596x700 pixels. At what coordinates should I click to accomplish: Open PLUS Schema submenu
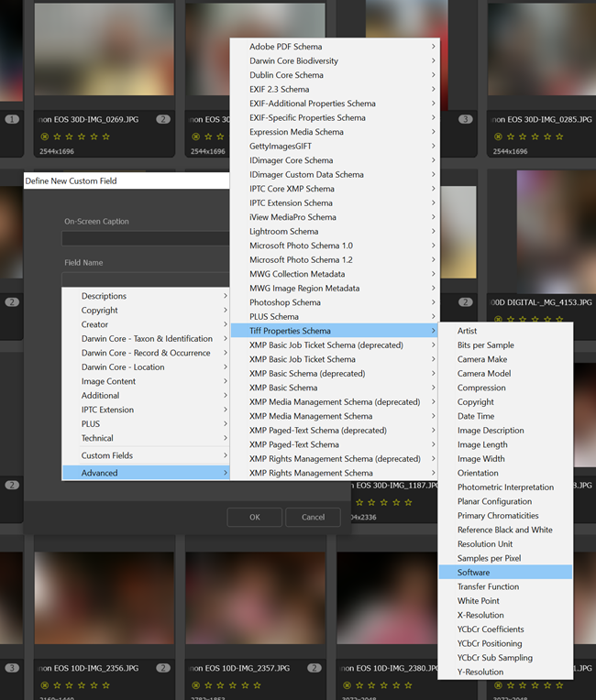[x=335, y=316]
